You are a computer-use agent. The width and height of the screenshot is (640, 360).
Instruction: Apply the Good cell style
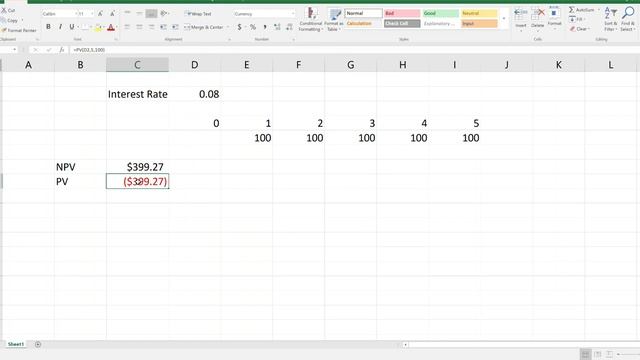[x=440, y=13]
